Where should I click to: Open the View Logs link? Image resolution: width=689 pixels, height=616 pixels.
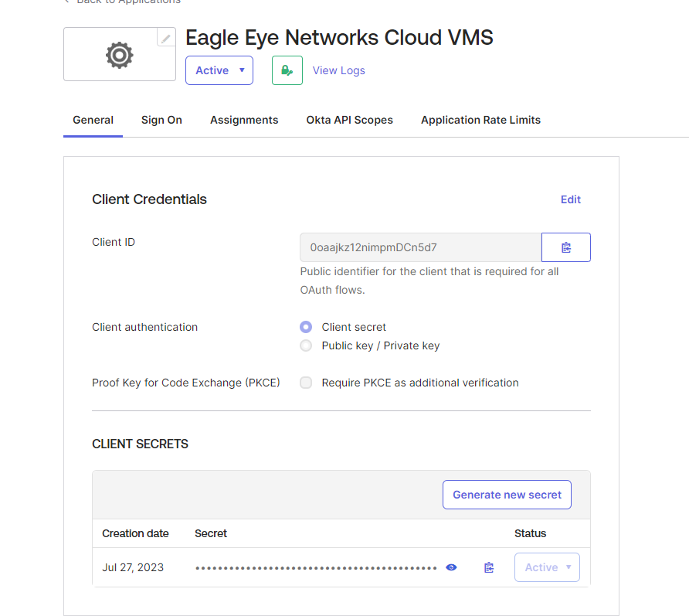[x=338, y=70]
